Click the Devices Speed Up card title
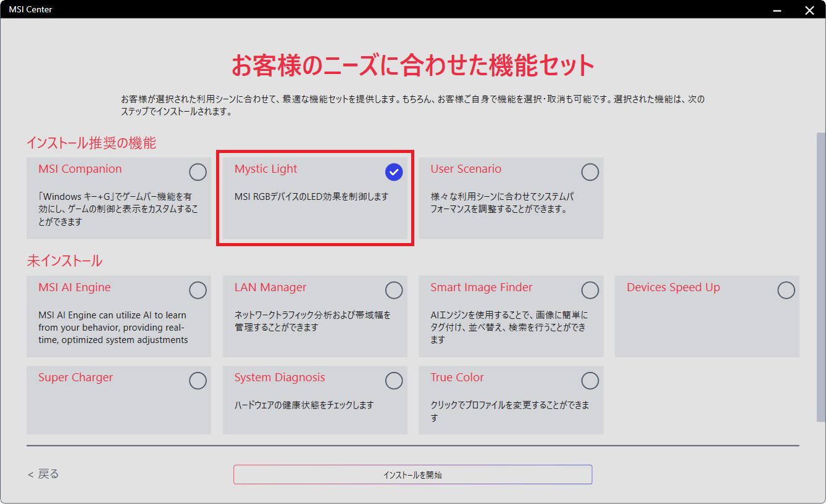This screenshot has height=504, width=826. tap(674, 287)
